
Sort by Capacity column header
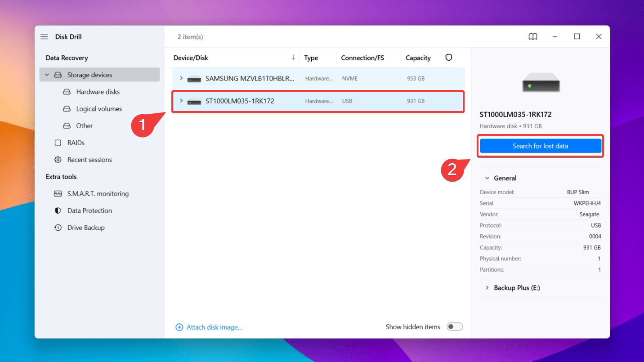tap(418, 58)
